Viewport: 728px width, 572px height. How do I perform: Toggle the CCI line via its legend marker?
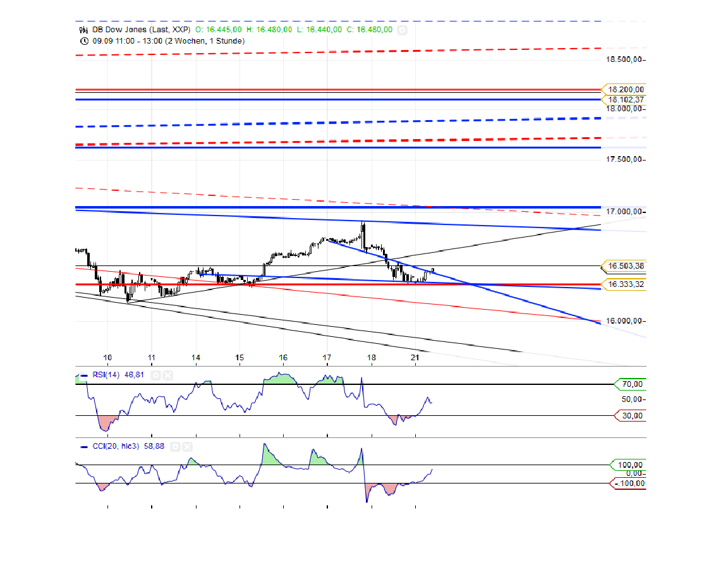click(x=83, y=446)
